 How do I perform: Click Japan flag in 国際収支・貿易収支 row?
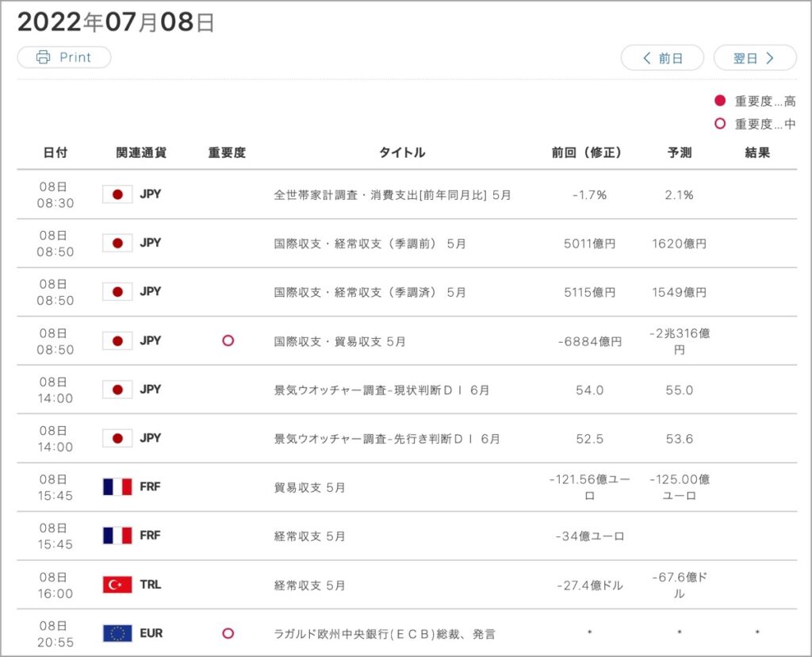pos(117,341)
